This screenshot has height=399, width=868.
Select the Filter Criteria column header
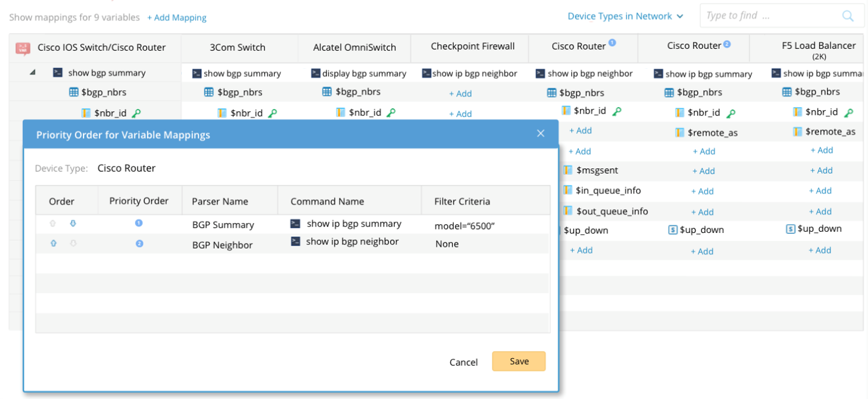tap(462, 202)
